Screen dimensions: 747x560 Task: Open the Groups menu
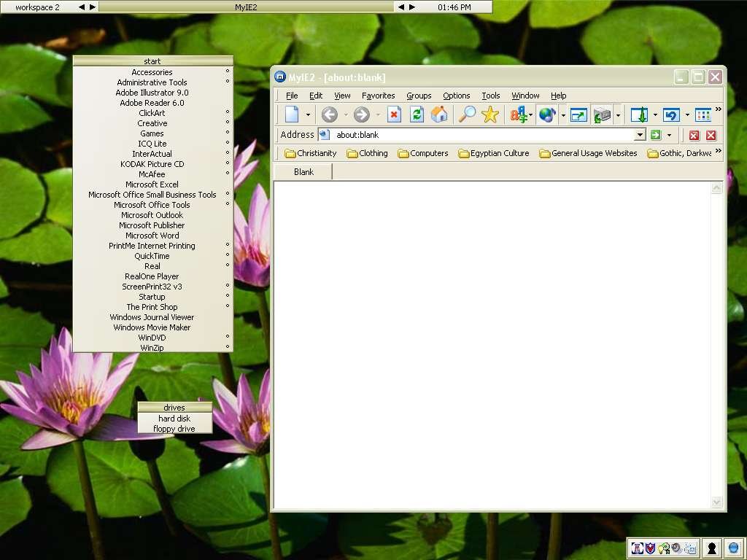(x=419, y=96)
